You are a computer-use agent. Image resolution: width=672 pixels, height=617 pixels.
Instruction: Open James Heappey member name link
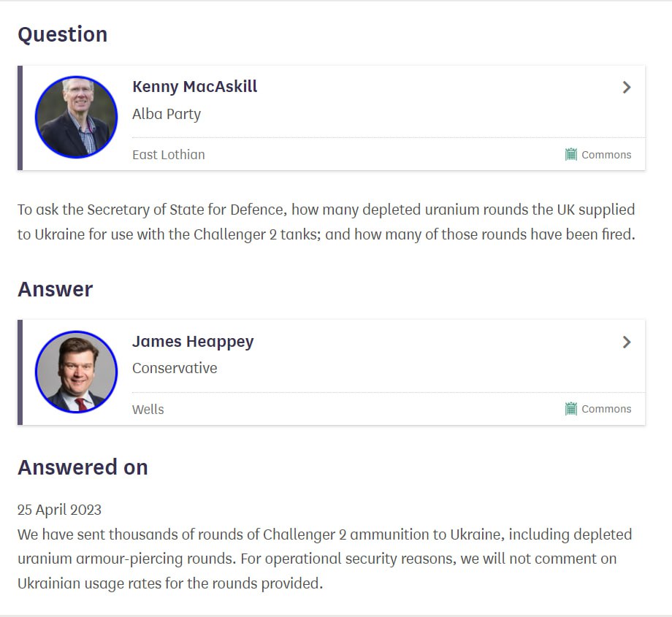pyautogui.click(x=193, y=342)
